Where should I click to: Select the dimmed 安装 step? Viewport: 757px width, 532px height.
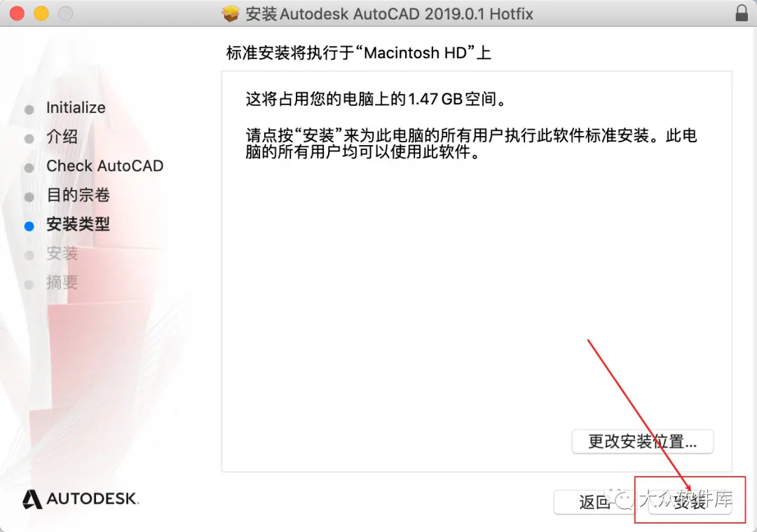62,253
